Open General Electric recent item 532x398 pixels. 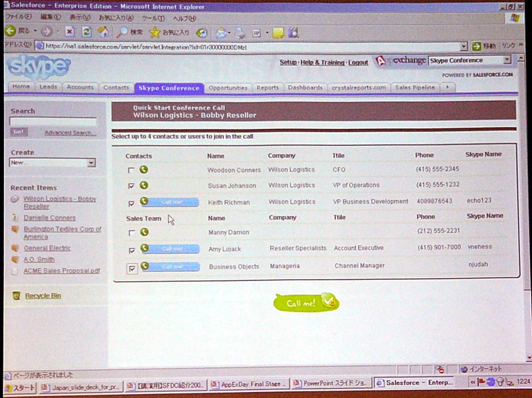click(x=47, y=248)
